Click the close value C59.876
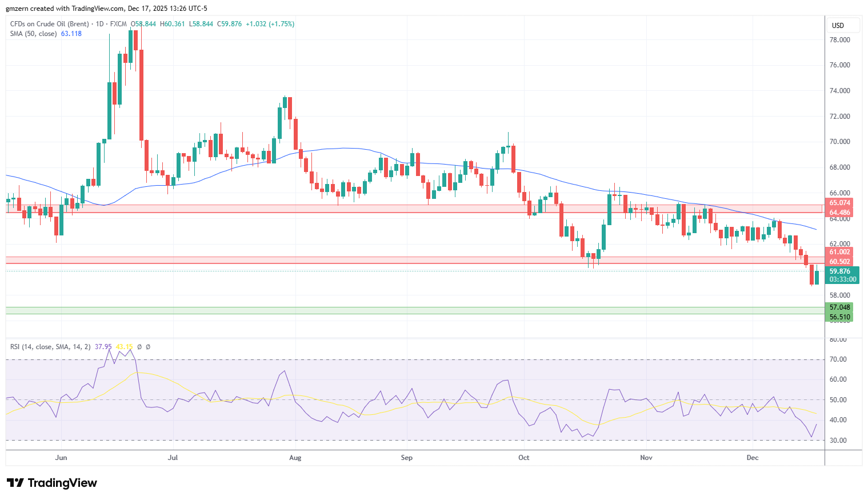Screen dimensions: 868x500 [229, 24]
